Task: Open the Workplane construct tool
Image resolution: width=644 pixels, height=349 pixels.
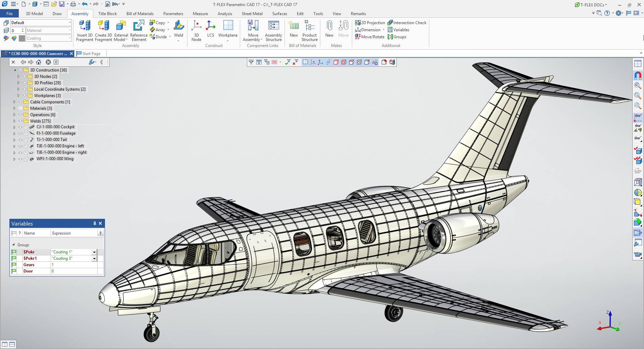Action: coord(228,30)
